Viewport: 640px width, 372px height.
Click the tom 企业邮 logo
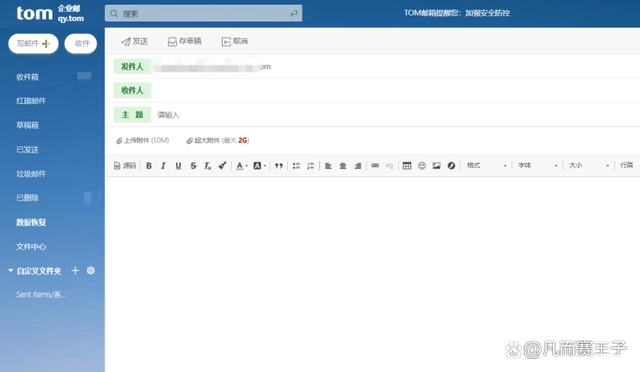pos(50,13)
